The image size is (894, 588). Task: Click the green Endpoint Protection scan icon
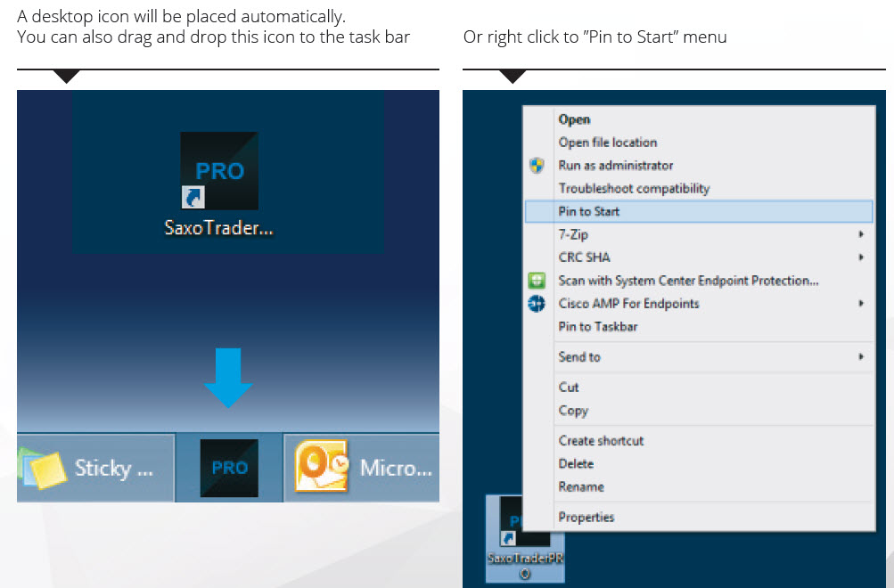click(537, 281)
